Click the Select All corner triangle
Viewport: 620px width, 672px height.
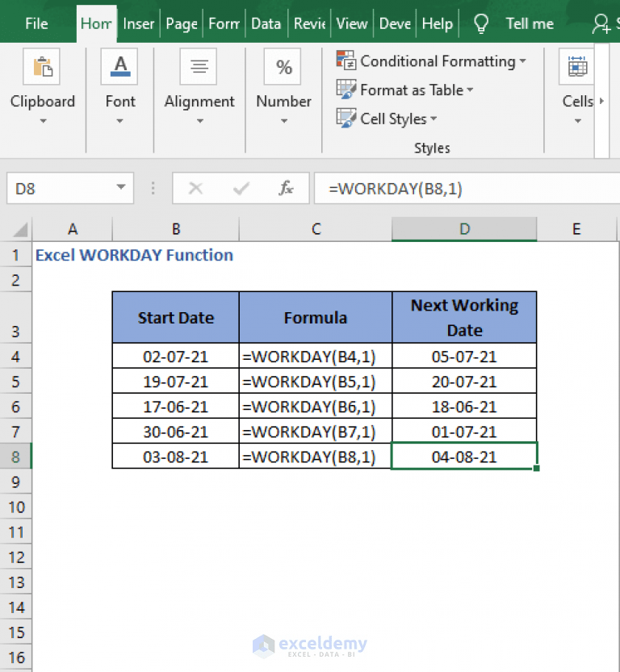pyautogui.click(x=20, y=229)
